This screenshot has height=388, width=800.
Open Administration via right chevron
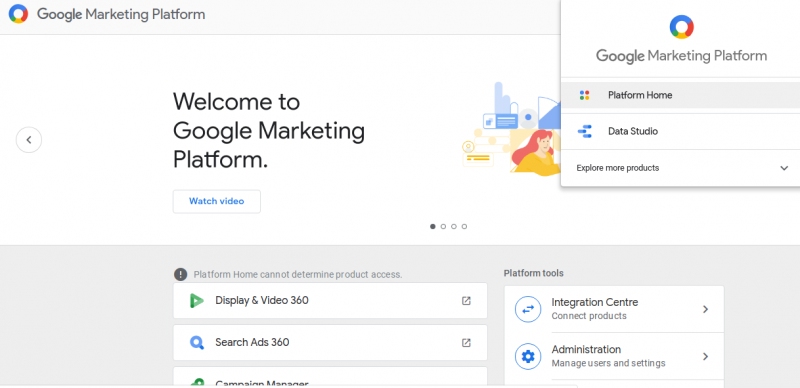[705, 356]
